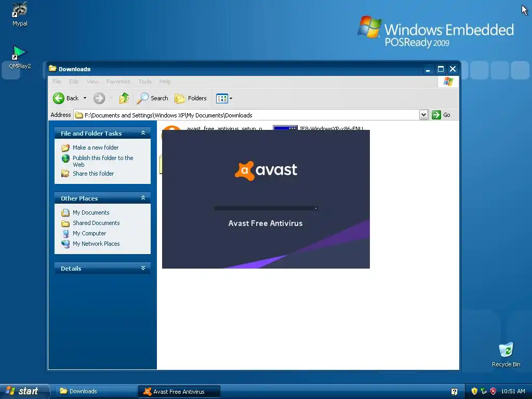The image size is (532, 399).
Task: Go Back in Downloads window
Action: point(66,98)
